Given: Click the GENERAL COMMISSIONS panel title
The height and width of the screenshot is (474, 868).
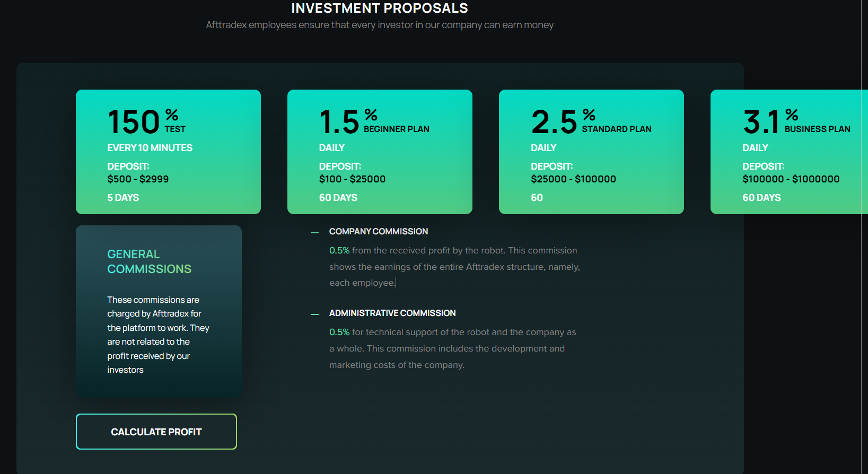Looking at the screenshot, I should (149, 261).
